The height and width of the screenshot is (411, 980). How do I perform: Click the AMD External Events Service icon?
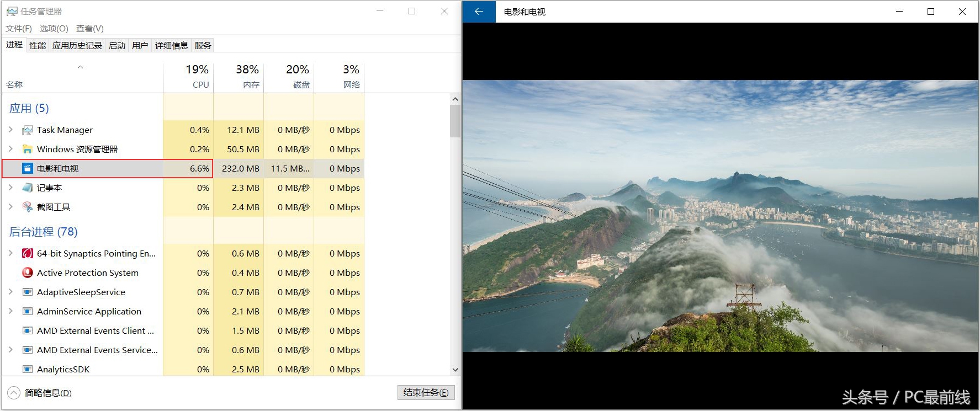(x=28, y=350)
